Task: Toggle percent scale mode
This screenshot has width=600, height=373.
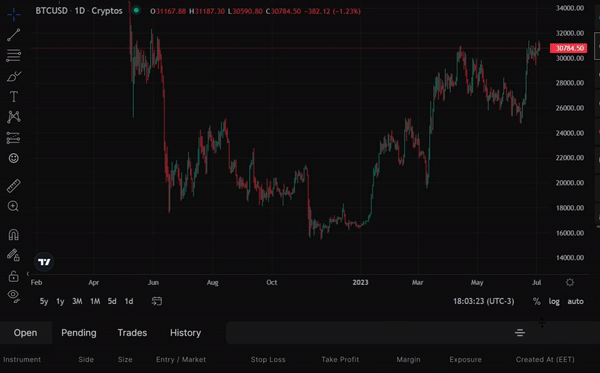Action: (x=536, y=301)
